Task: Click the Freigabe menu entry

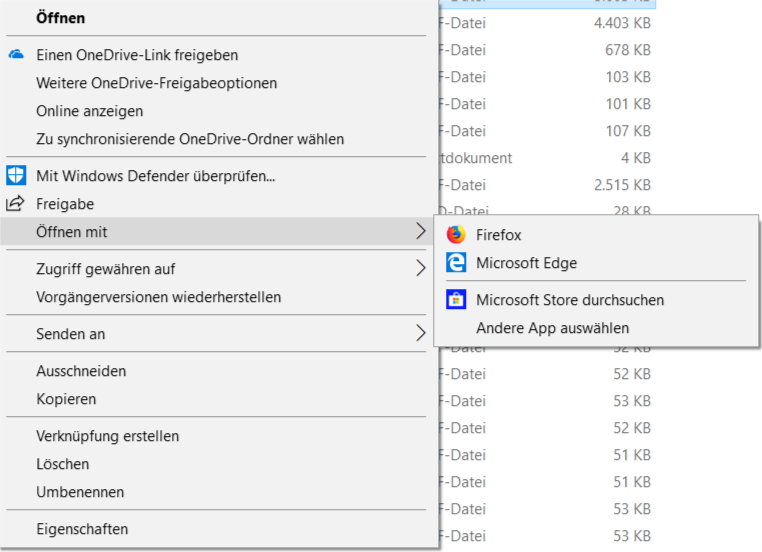Action: point(65,204)
